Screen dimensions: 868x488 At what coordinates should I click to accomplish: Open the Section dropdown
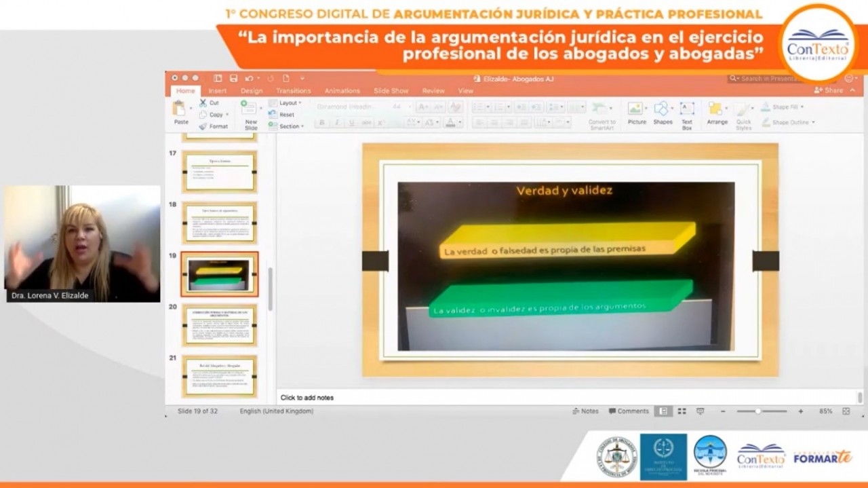coord(286,126)
